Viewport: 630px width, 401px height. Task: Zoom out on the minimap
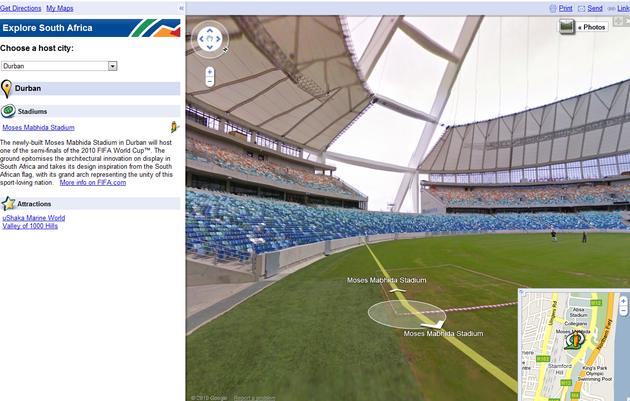tap(623, 311)
